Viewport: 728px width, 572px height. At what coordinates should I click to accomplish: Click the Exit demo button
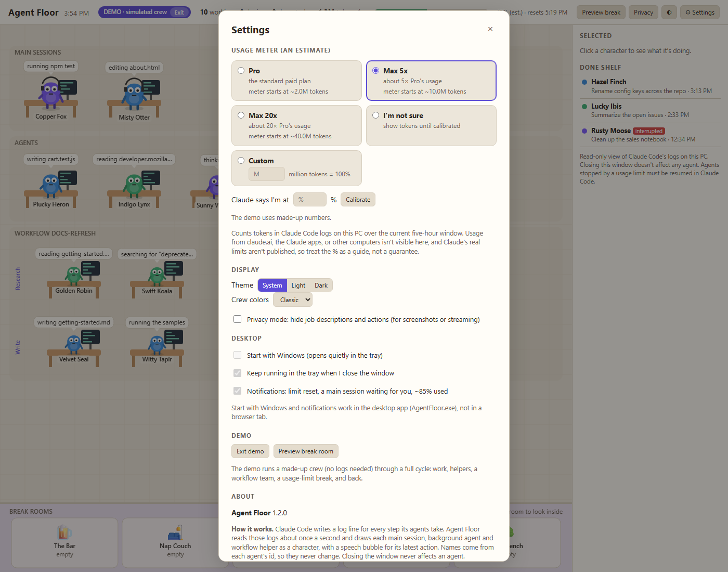point(250,451)
